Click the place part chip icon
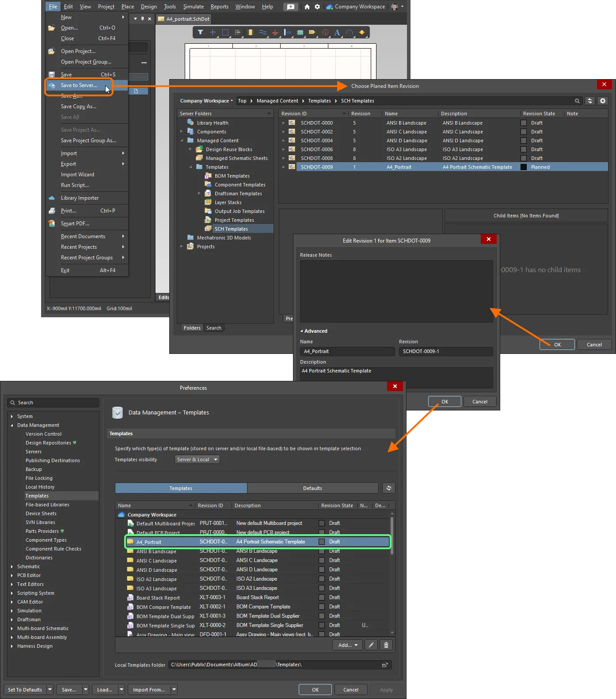The width and height of the screenshot is (616, 699). (251, 32)
